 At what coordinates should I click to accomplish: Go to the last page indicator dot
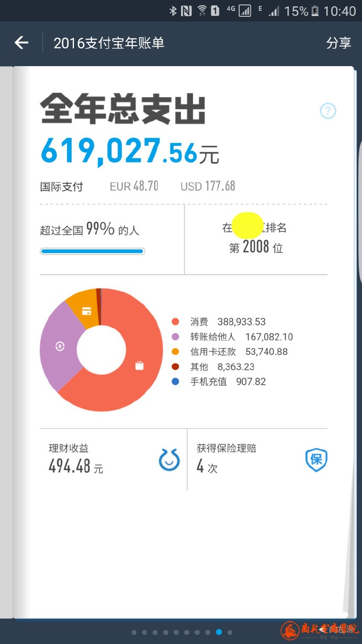[230, 632]
